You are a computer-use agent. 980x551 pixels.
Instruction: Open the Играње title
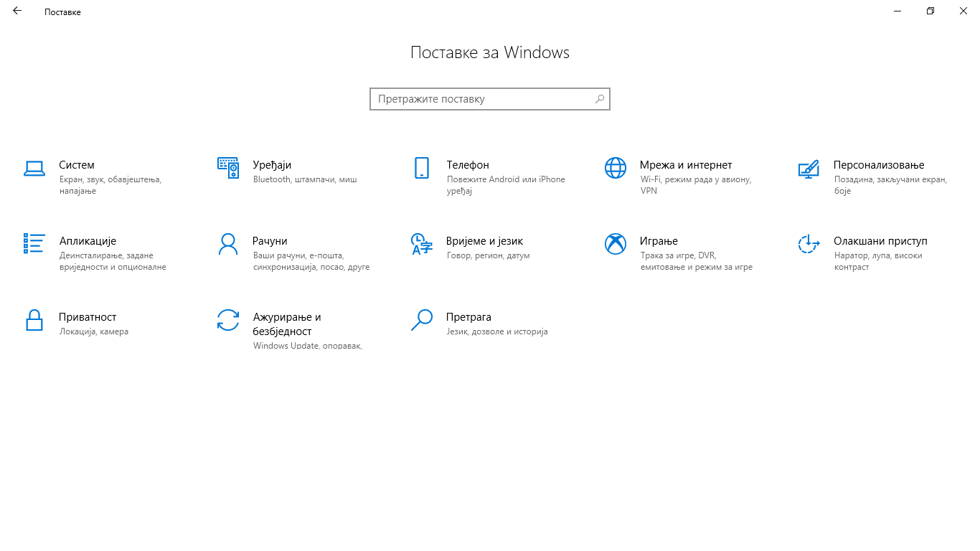(659, 241)
